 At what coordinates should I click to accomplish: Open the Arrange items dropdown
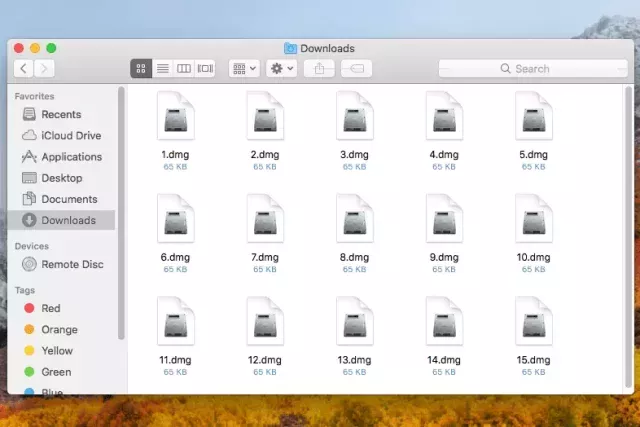pos(244,68)
